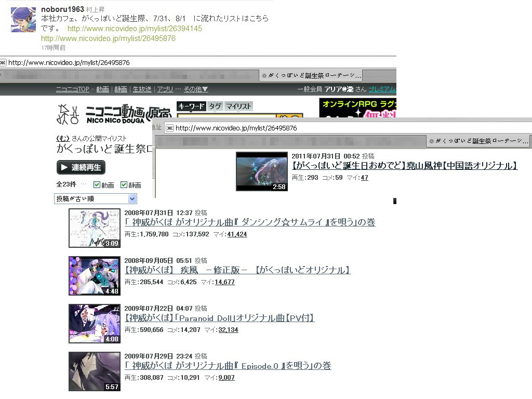Open 疾風 修正版 video thumbnail
Viewport: 532px width, 399px height.
95,276
